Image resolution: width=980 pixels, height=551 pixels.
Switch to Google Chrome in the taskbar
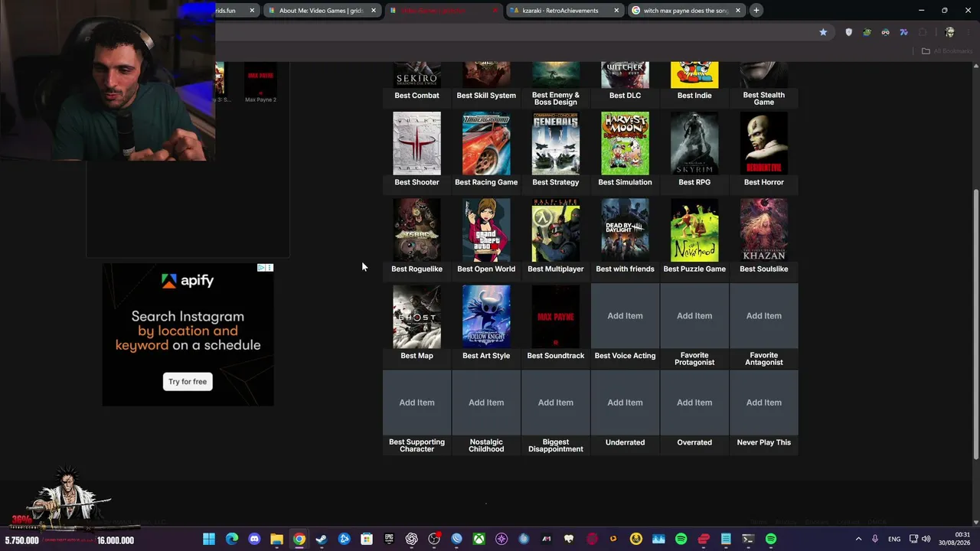point(299,540)
